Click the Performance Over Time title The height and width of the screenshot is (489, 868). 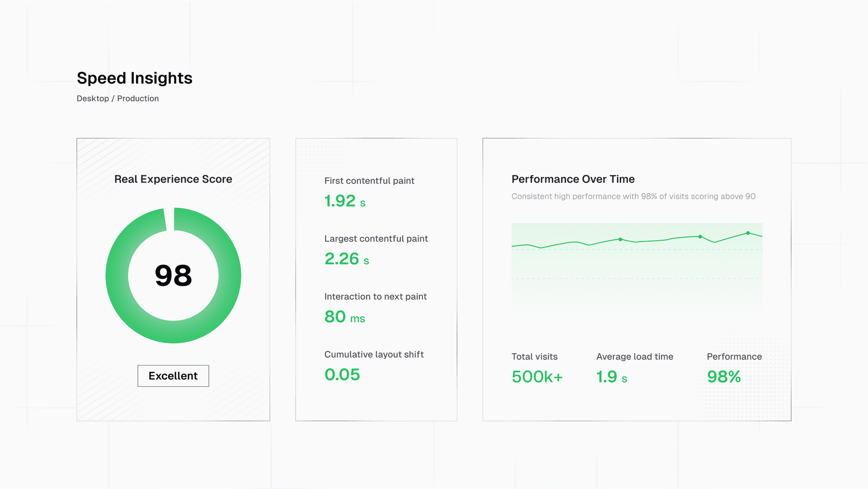coord(573,179)
